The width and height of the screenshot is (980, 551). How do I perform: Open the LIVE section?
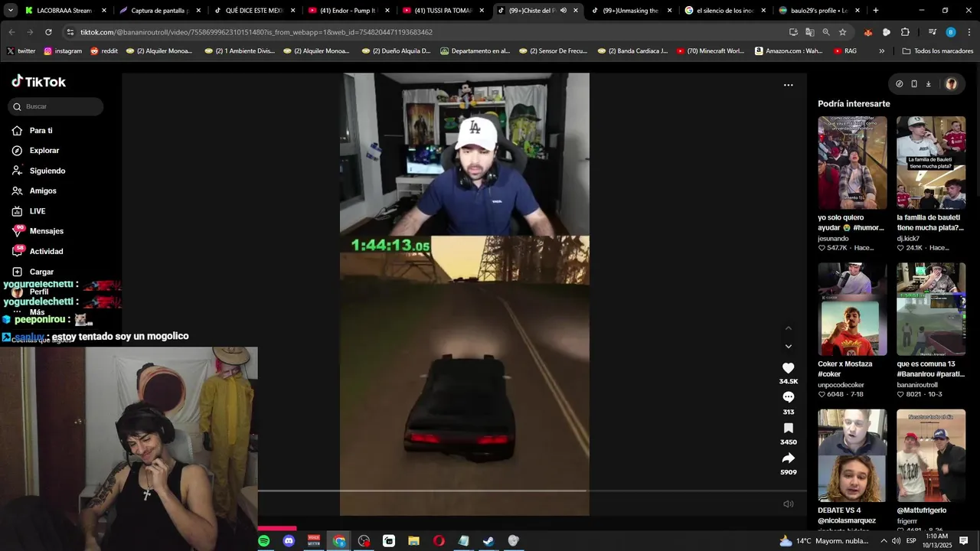30,211
